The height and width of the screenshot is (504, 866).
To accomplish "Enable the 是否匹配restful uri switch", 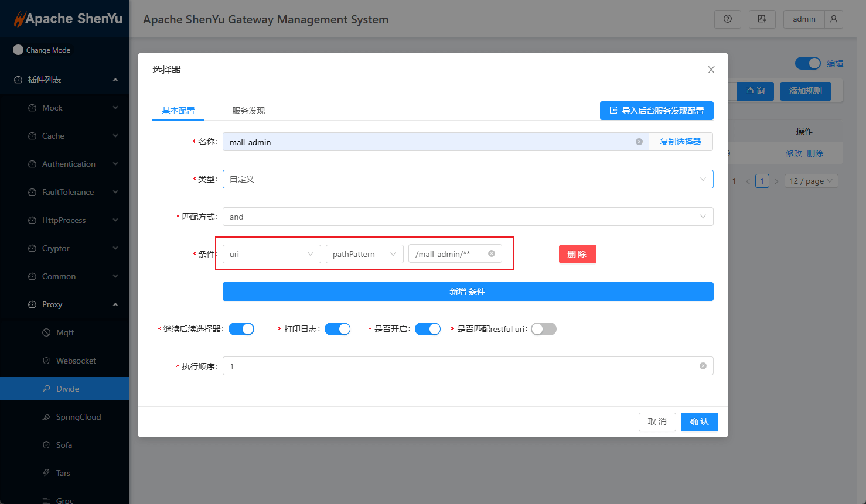I will click(543, 329).
